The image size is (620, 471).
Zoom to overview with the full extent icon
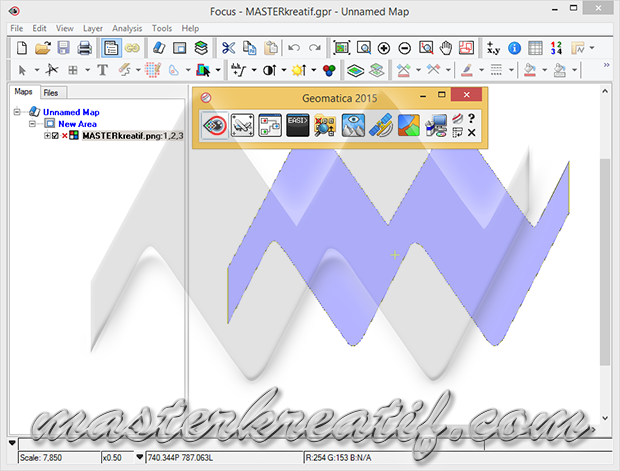pos(342,48)
